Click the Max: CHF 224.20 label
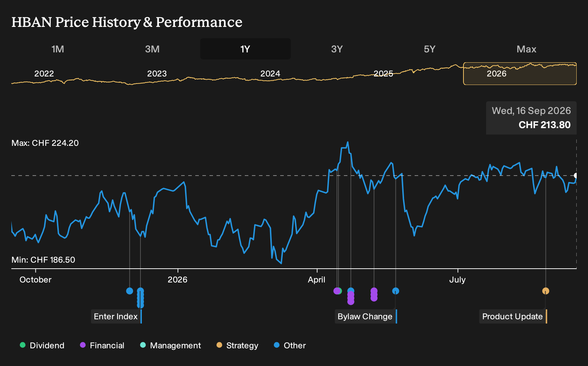588x366 pixels. coord(45,143)
